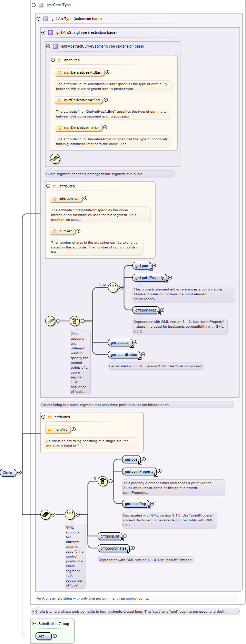Screen dimensions: 246x644
Task: Expand the numDerivativesAtStart attribute details
Action: pos(108,72)
